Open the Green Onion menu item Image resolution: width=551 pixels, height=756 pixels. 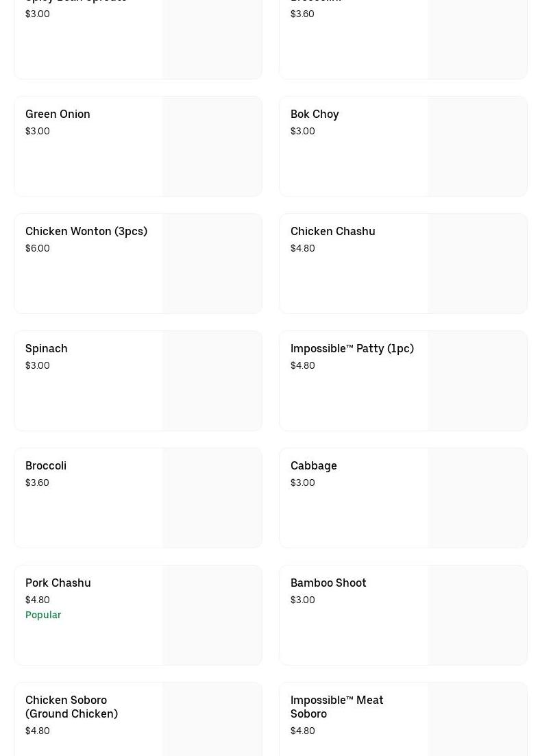[x=58, y=114]
